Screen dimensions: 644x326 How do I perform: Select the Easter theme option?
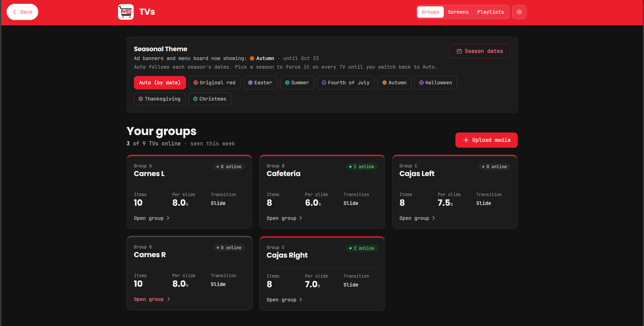click(260, 83)
